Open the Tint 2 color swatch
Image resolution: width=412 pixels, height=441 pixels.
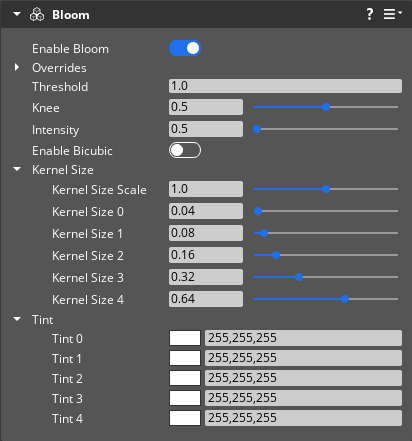185,378
